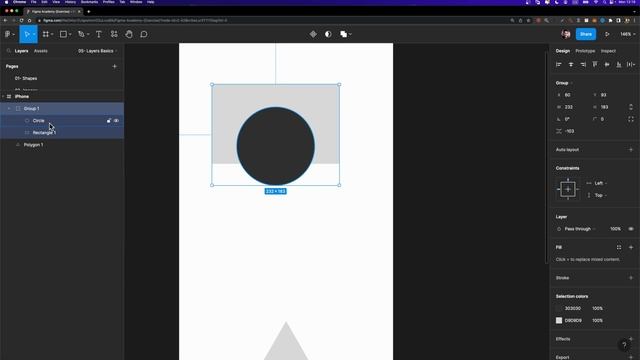Collapse the Group 1 layer

point(9,109)
